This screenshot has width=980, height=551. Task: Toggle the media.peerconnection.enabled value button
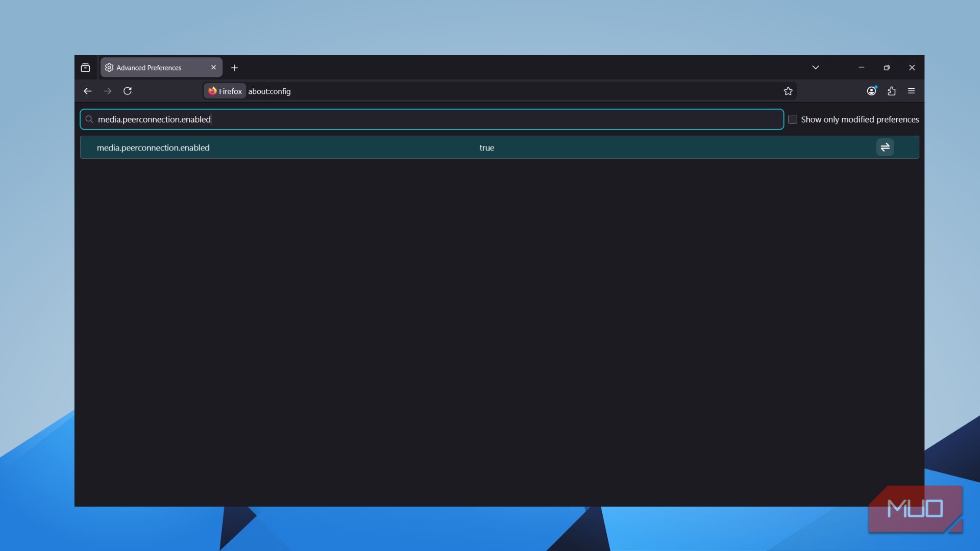[885, 147]
